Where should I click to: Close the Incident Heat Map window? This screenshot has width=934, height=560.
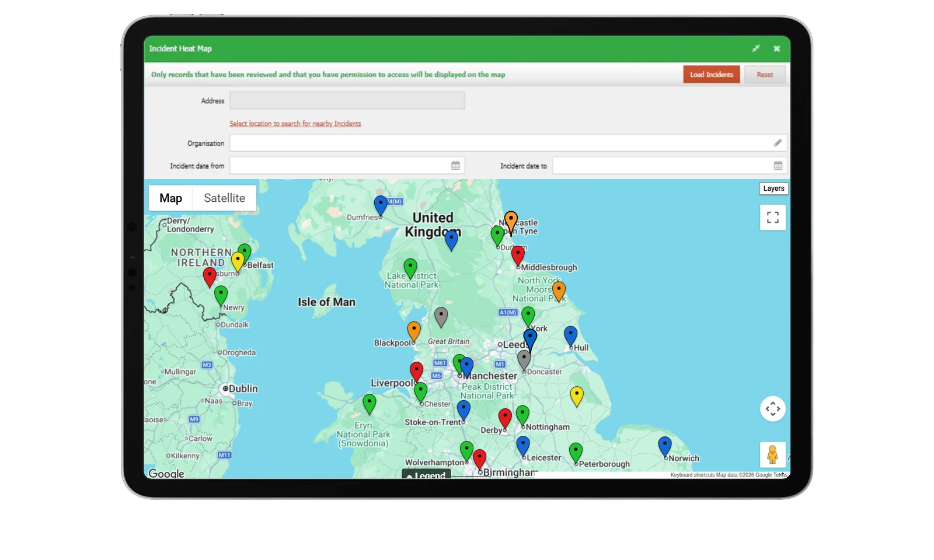[777, 48]
